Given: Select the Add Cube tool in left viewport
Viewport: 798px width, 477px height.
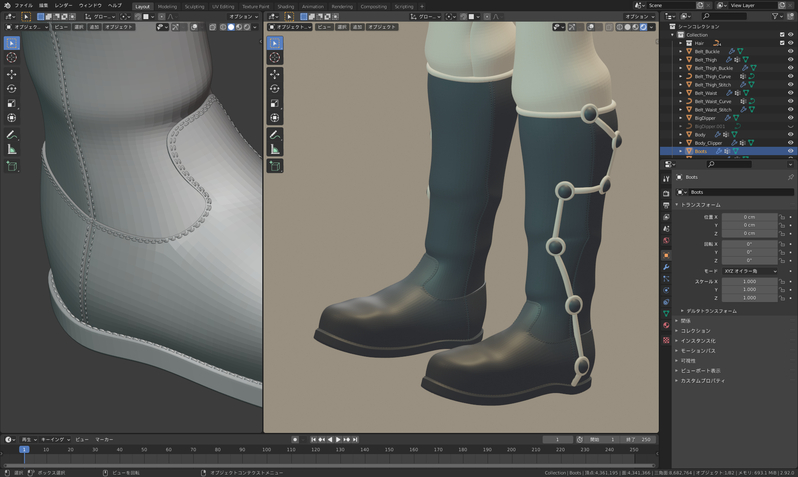Looking at the screenshot, I should coord(12,166).
